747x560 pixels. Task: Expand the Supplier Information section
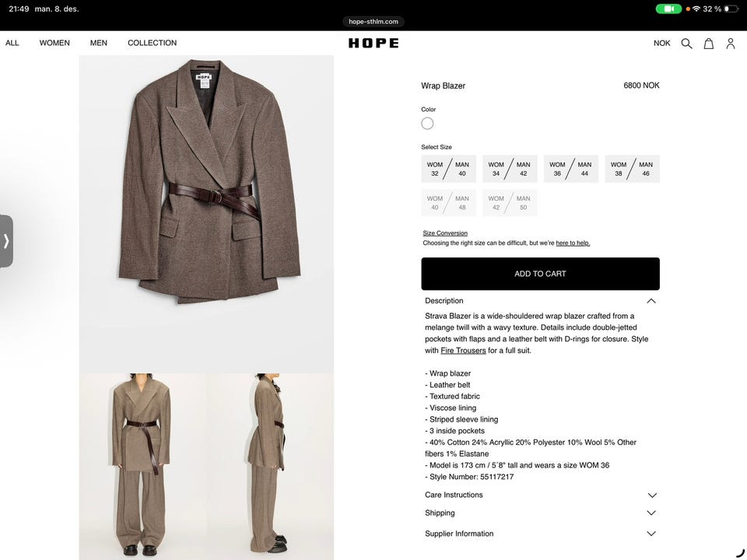pos(540,534)
